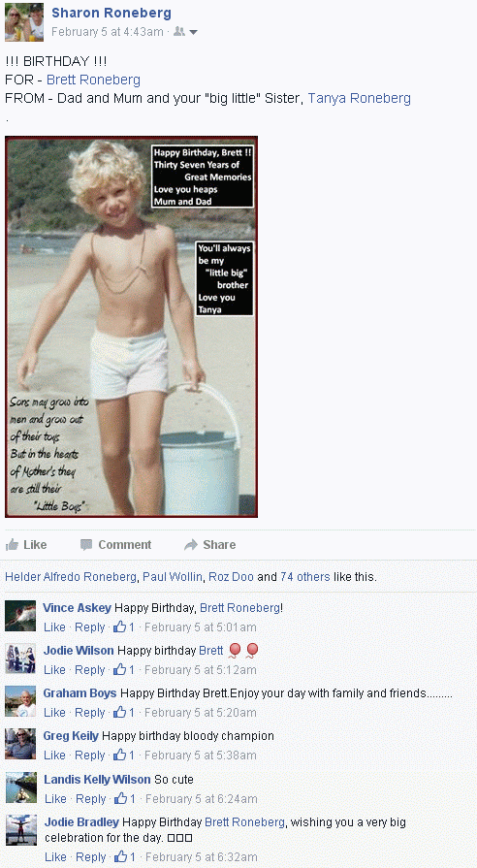477x868 pixels.
Task: Click Jodie Bradley's avatar thumbnail
Action: click(x=21, y=830)
